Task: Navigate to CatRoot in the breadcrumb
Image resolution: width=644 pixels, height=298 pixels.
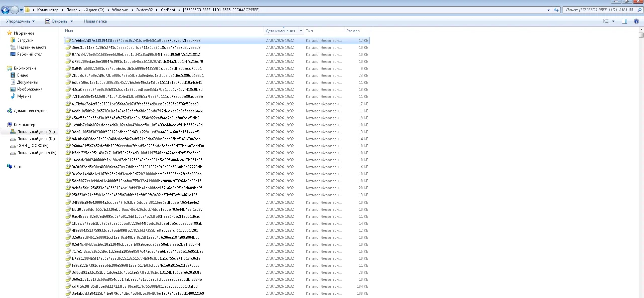Action: (168, 10)
